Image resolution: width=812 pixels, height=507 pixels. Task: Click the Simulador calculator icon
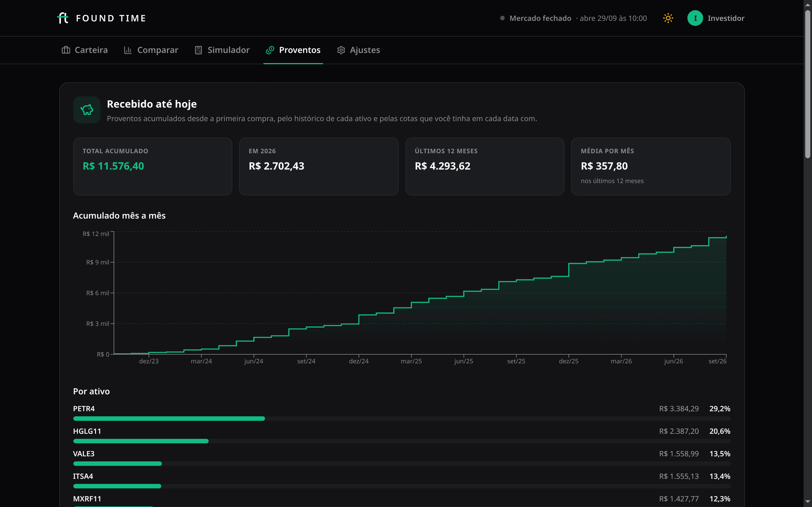pos(198,50)
